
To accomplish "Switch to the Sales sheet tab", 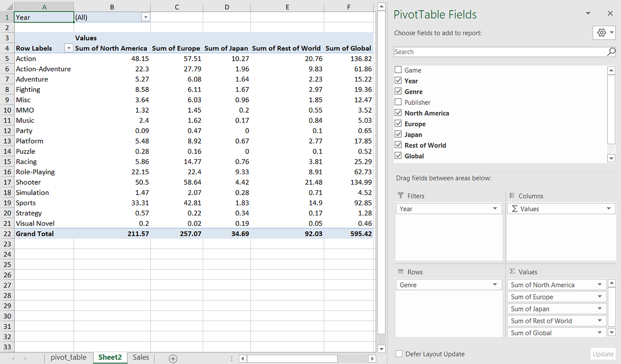I will click(x=140, y=357).
